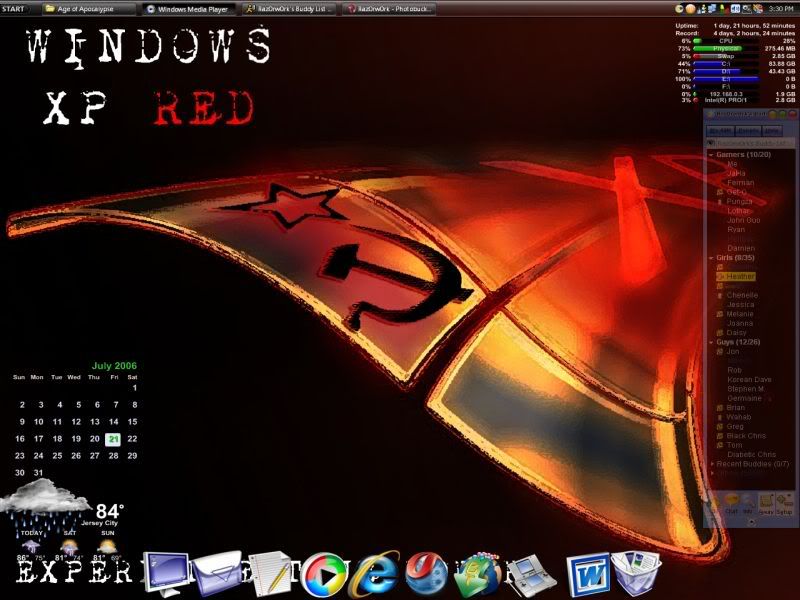Click the Uptime text in system monitor
The height and width of the screenshot is (600, 800).
(x=687, y=26)
